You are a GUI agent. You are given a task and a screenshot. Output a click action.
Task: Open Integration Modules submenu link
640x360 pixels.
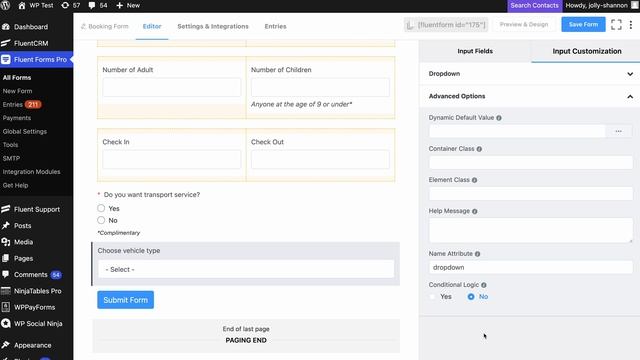click(31, 172)
